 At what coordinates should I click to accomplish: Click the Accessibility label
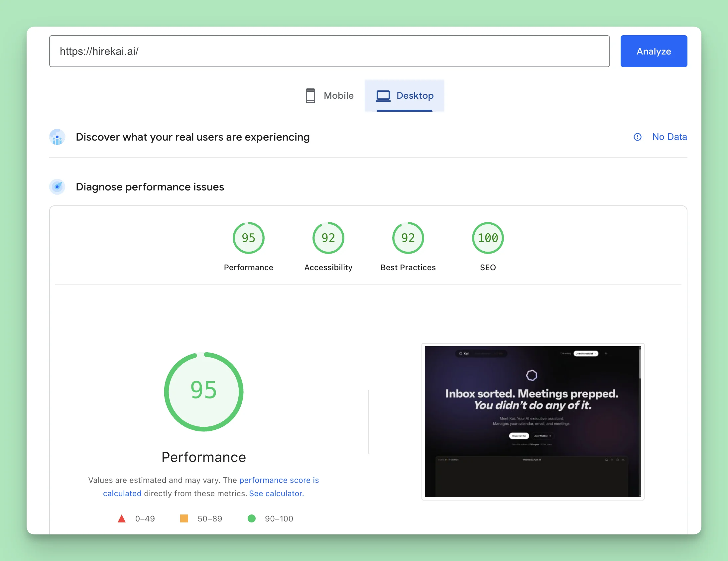(x=328, y=267)
